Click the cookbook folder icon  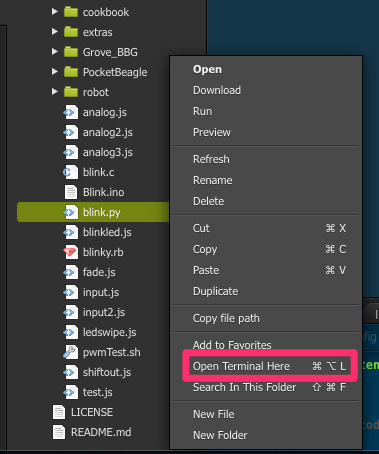(x=71, y=12)
